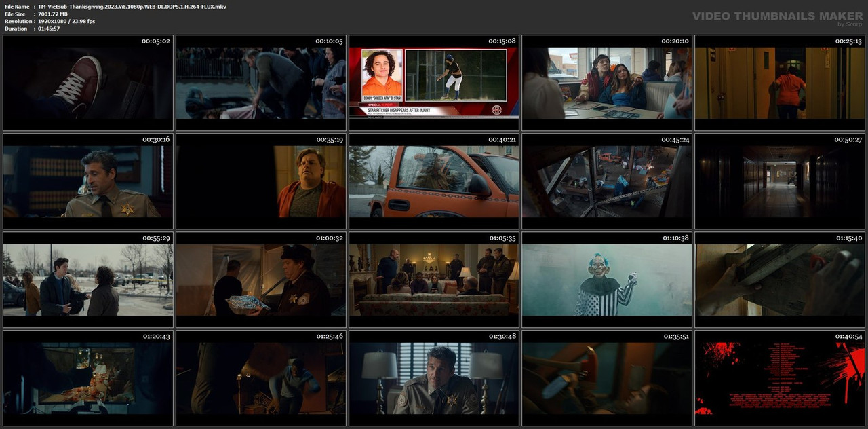Viewport: 868px width, 429px height.
Task: Select the thumbnail at 00:10:05
Action: click(261, 83)
